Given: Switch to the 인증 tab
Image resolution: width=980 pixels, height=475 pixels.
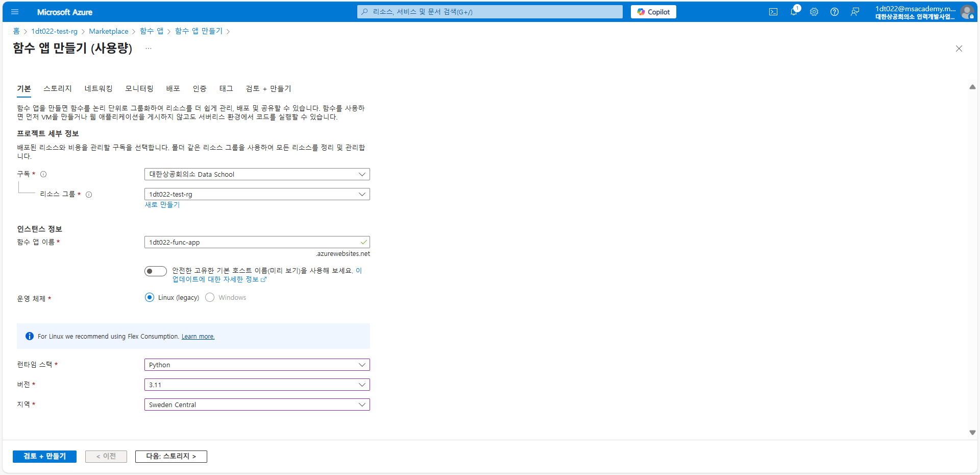Looking at the screenshot, I should pos(200,88).
